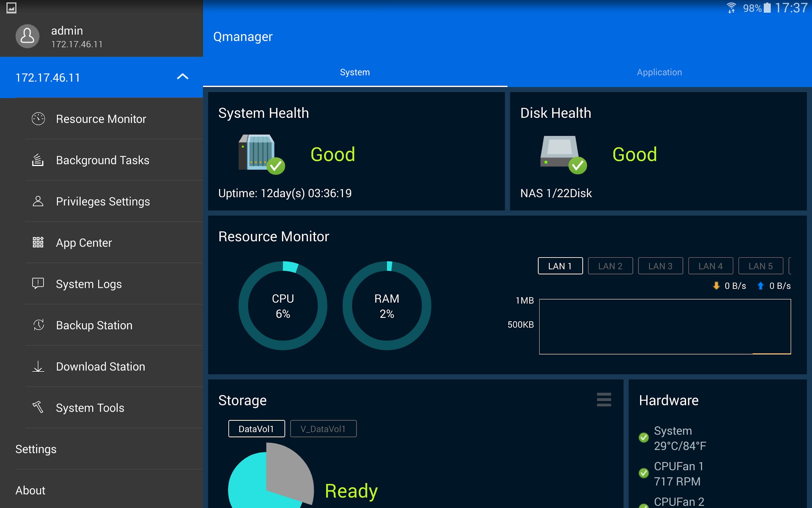Click the About link
This screenshot has width=812, height=508.
click(x=30, y=490)
